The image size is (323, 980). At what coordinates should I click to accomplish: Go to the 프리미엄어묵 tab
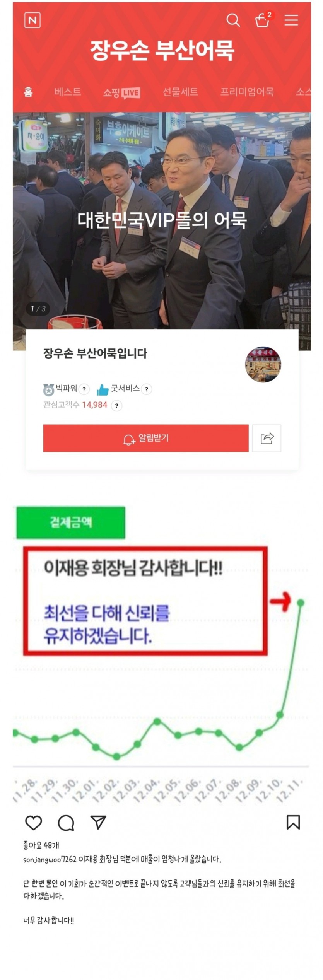(x=247, y=92)
